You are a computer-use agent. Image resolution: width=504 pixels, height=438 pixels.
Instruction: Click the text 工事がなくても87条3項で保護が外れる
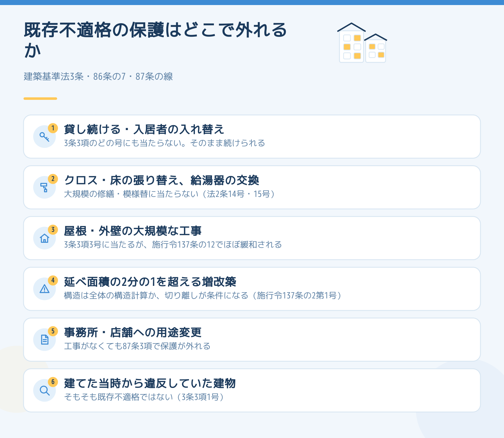pyautogui.click(x=137, y=346)
